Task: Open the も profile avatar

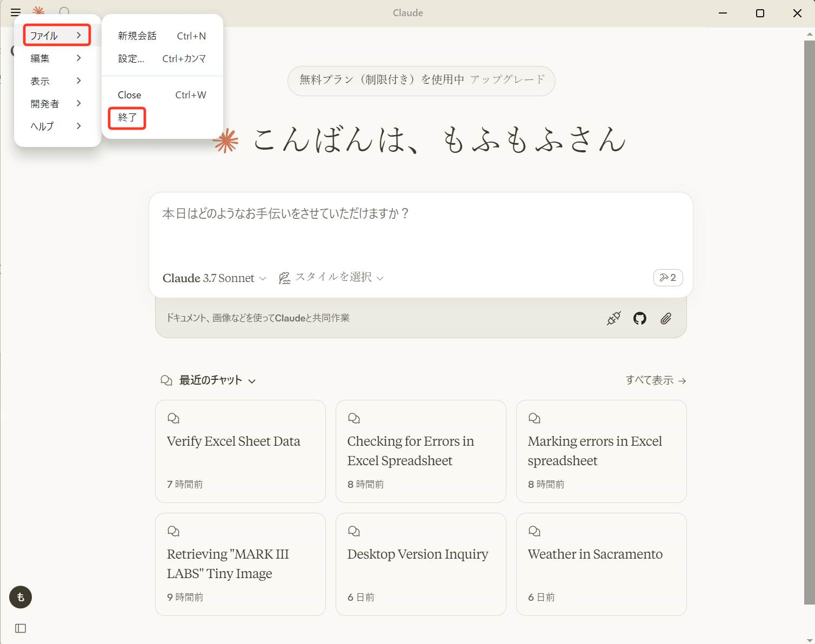Action: coord(20,597)
